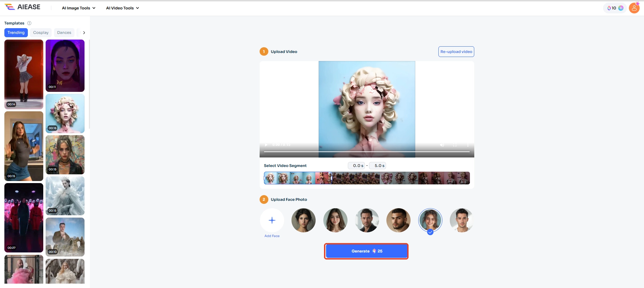Switch to the Cosplay templates tab
Image resolution: width=644 pixels, height=288 pixels.
tap(41, 33)
